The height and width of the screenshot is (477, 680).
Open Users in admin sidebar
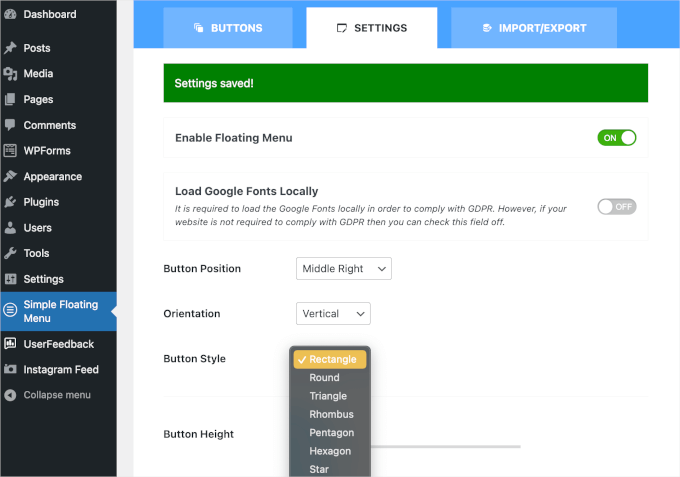(x=58, y=228)
